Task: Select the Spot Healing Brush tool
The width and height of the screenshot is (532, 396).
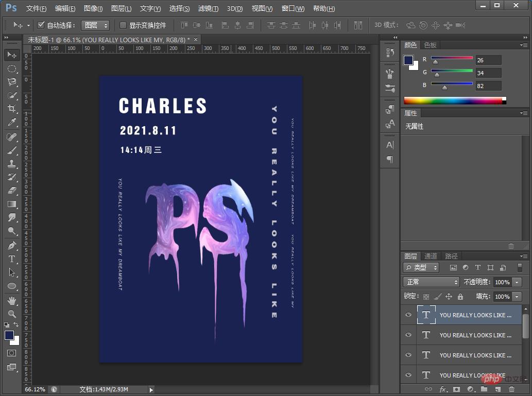Action: point(12,137)
